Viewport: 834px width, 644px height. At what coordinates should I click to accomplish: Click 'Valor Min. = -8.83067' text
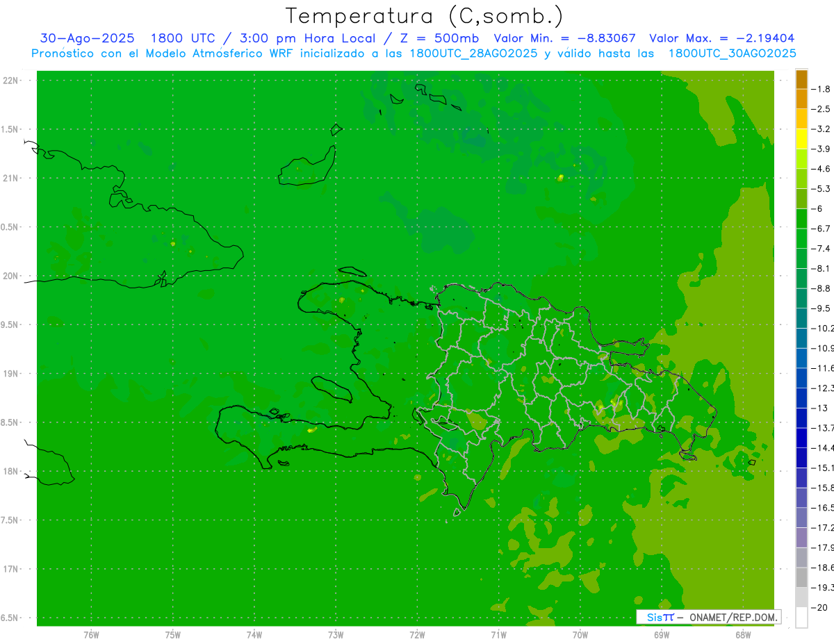566,38
